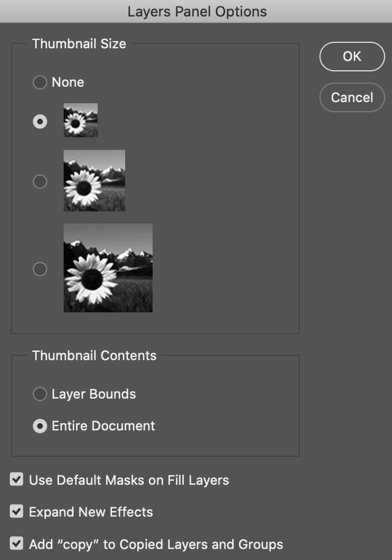392x560 pixels.
Task: Click the Layer Bounds label
Action: coord(94,394)
